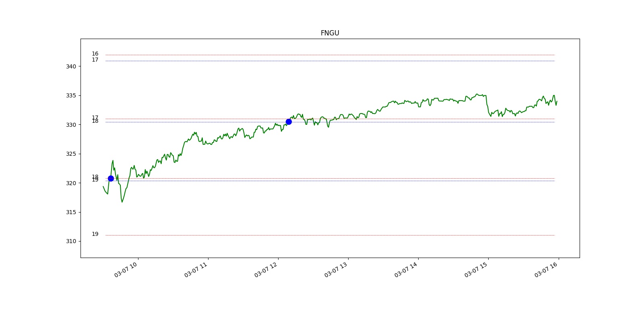Click the level label 16 at top
Screen dimensions: 644x322
pyautogui.click(x=95, y=54)
